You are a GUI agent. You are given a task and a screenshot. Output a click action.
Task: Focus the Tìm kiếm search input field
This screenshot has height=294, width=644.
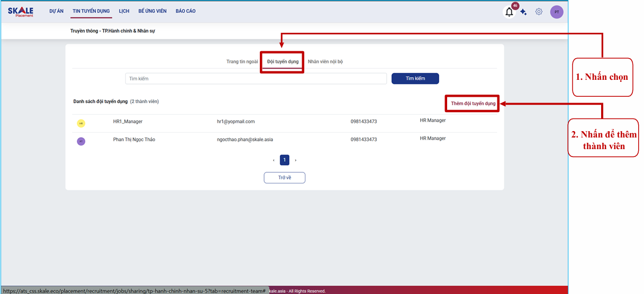(x=256, y=79)
